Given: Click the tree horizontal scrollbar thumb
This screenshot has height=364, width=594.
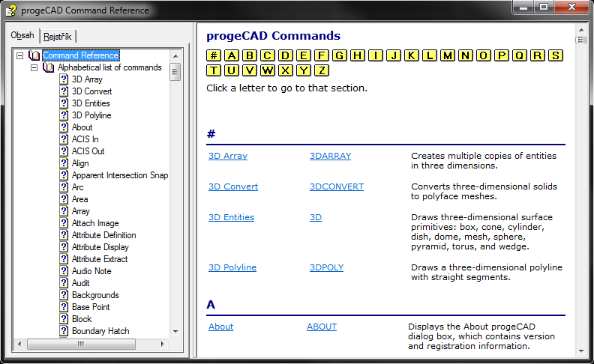Looking at the screenshot, I should point(81,344).
